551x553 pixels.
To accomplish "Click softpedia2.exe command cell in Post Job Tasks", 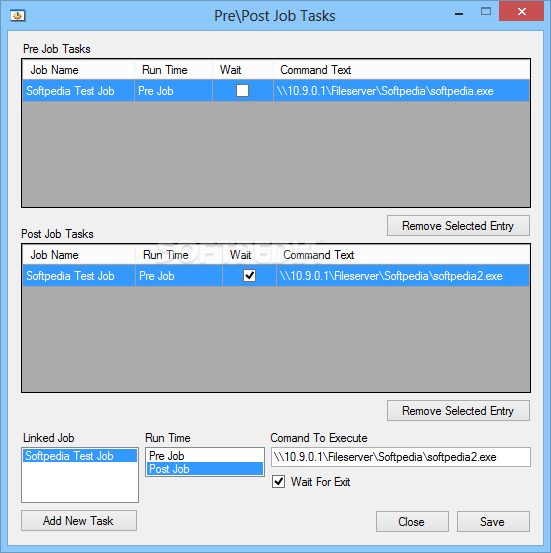I will click(403, 275).
